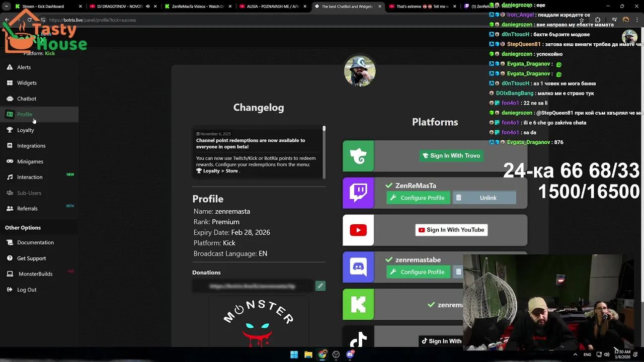The height and width of the screenshot is (362, 644).
Task: Switch to ZenReMasTa Videos tab
Action: pyautogui.click(x=198, y=7)
